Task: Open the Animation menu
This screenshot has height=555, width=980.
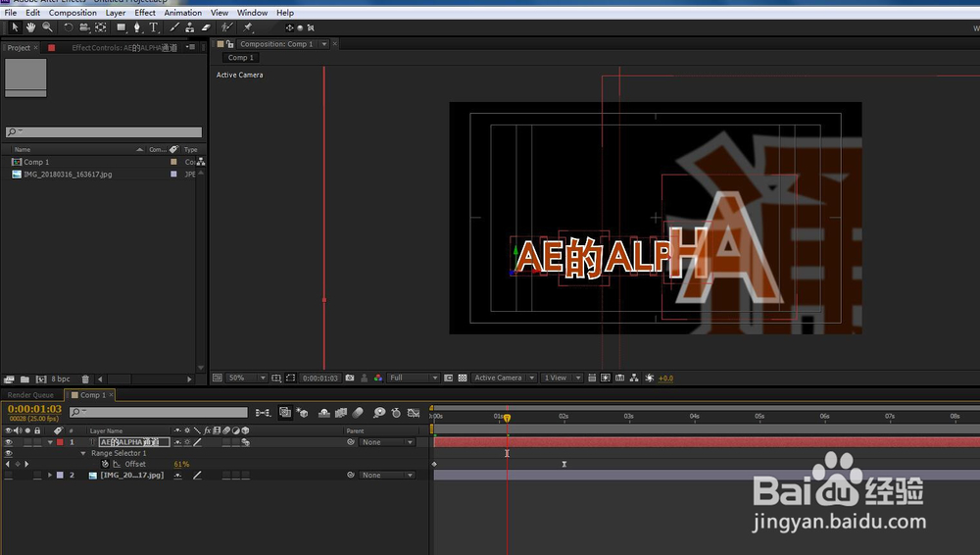Action: click(182, 13)
